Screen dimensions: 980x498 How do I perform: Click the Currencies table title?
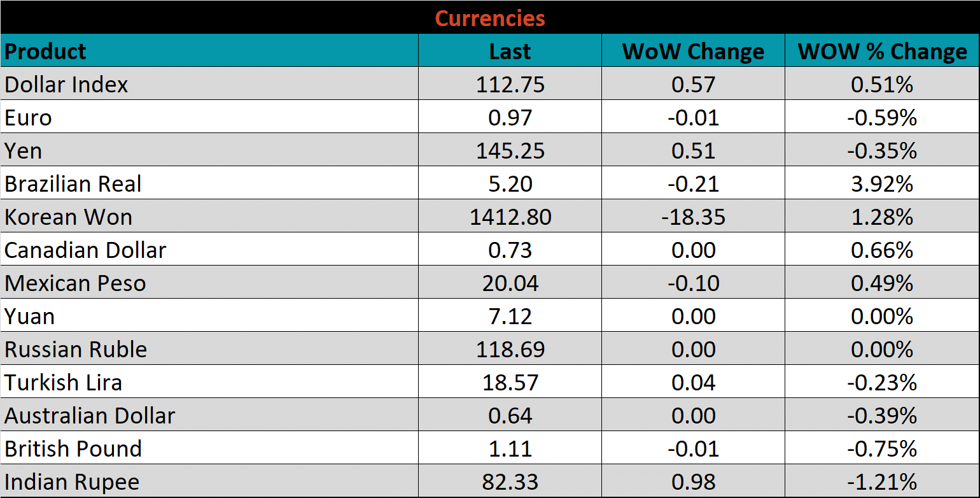tap(490, 18)
